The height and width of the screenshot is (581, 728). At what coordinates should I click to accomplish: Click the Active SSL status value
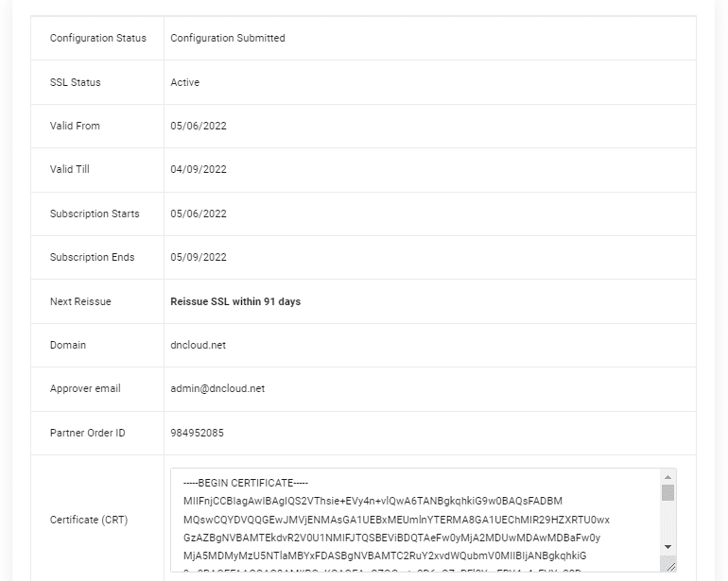(185, 82)
